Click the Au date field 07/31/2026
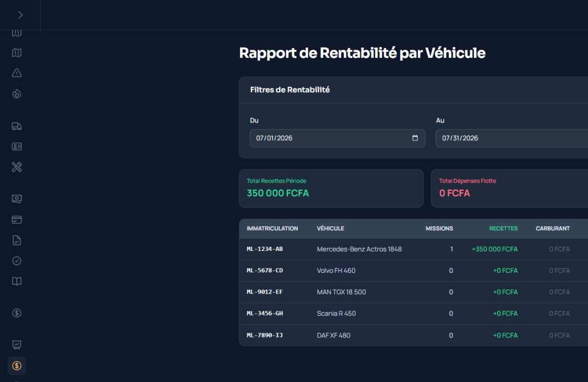588x382 pixels. pos(512,138)
